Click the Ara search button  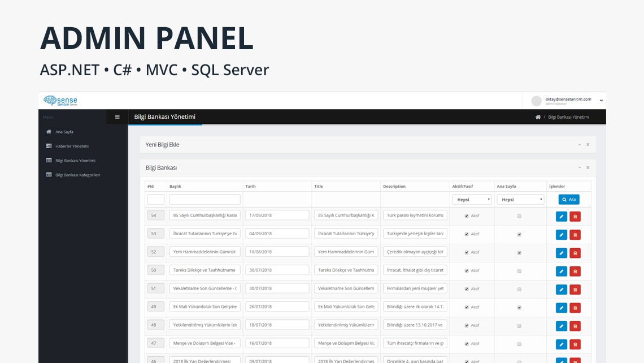569,200
